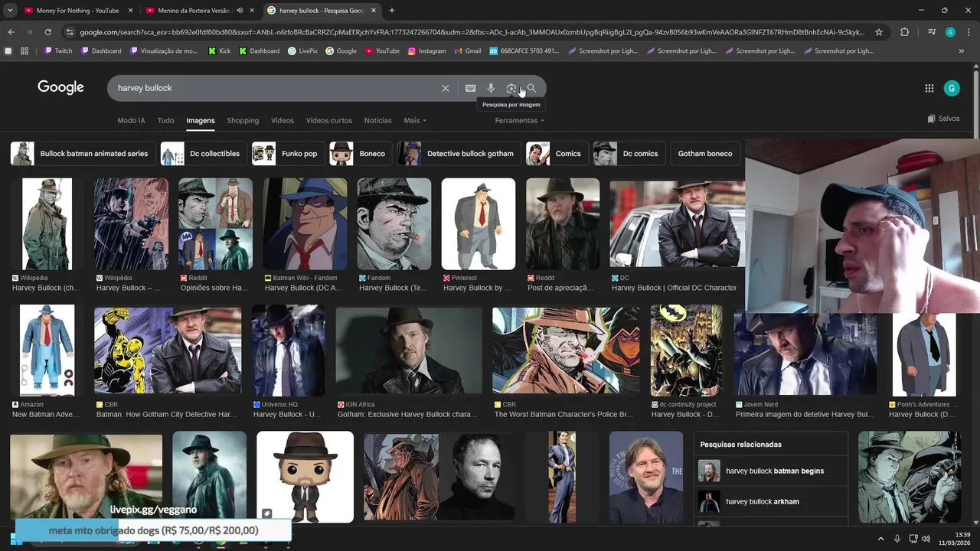Open the Gmail bookmark
The height and width of the screenshot is (551, 980).
(x=467, y=51)
